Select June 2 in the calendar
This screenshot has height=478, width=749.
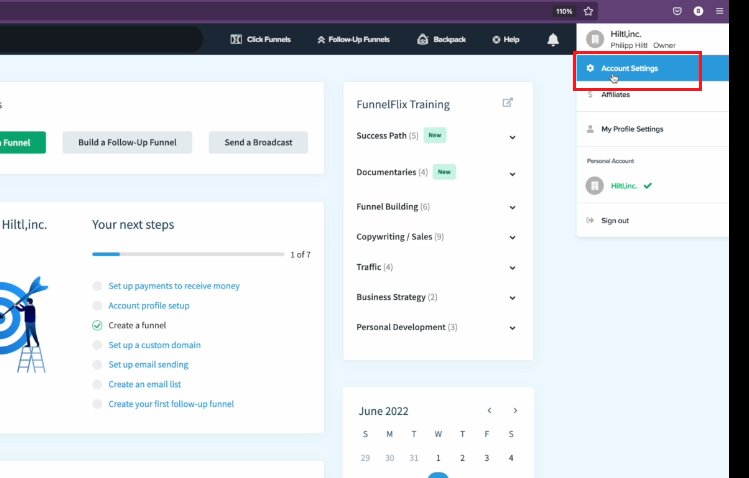[462, 458]
